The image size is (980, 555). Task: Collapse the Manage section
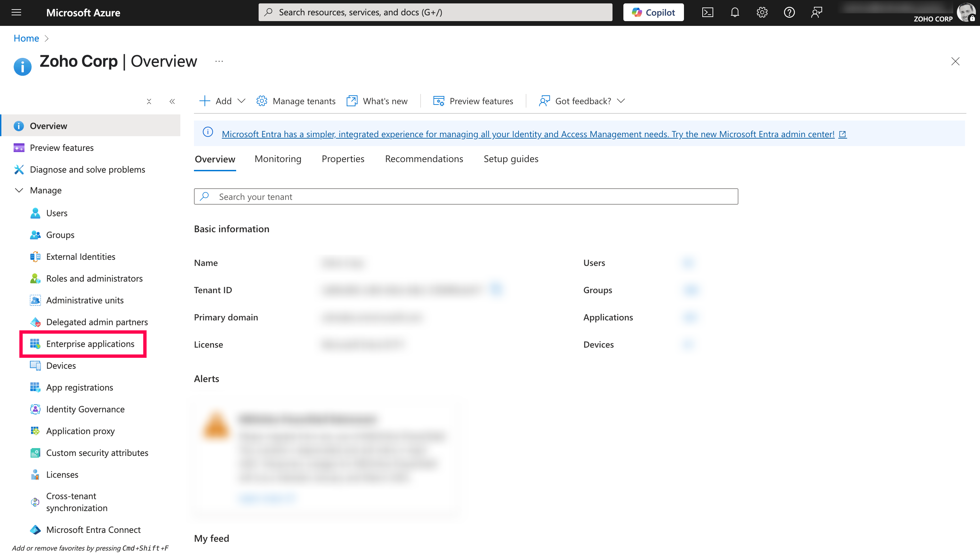click(x=19, y=190)
